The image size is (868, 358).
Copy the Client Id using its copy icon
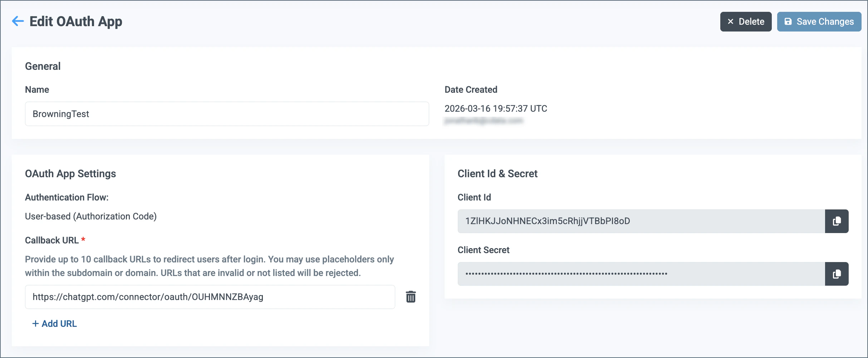[x=837, y=221]
